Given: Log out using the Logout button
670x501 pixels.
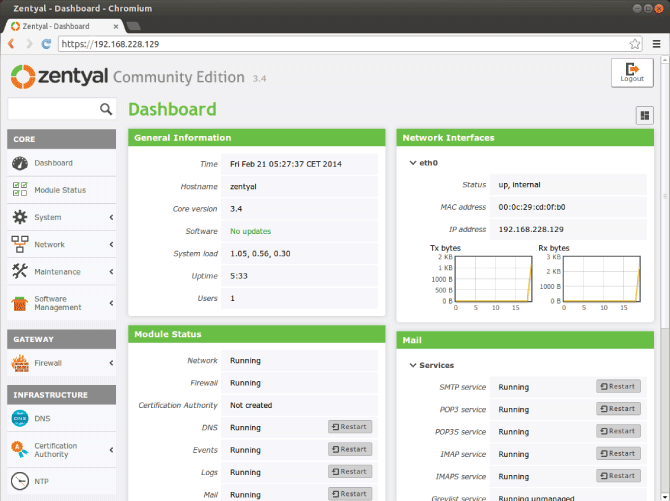Looking at the screenshot, I should pyautogui.click(x=632, y=73).
